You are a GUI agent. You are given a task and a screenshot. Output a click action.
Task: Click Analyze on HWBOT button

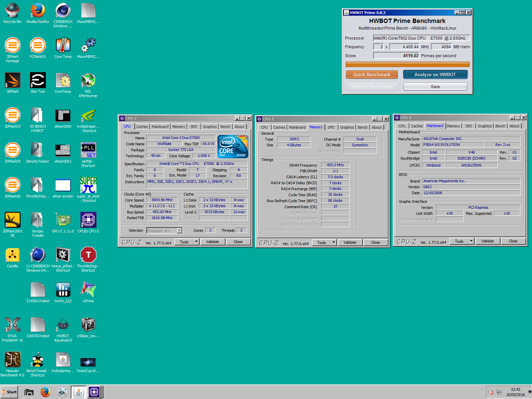coord(435,74)
